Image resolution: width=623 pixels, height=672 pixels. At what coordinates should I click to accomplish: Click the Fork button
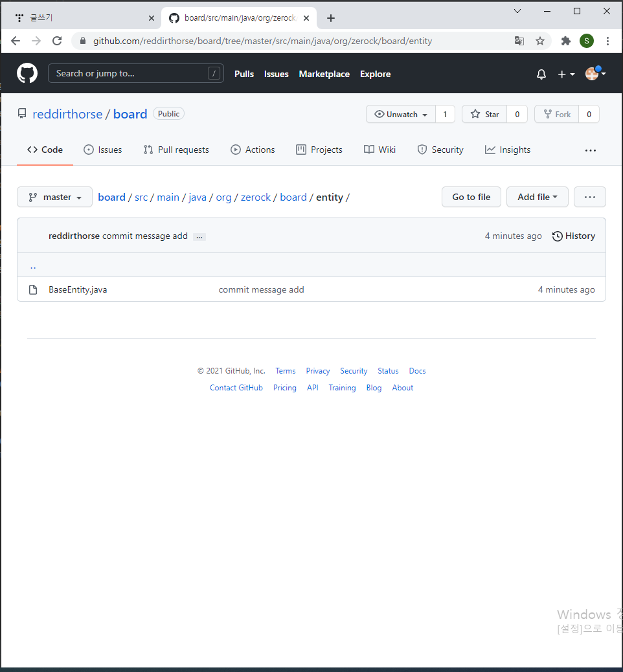(x=556, y=114)
